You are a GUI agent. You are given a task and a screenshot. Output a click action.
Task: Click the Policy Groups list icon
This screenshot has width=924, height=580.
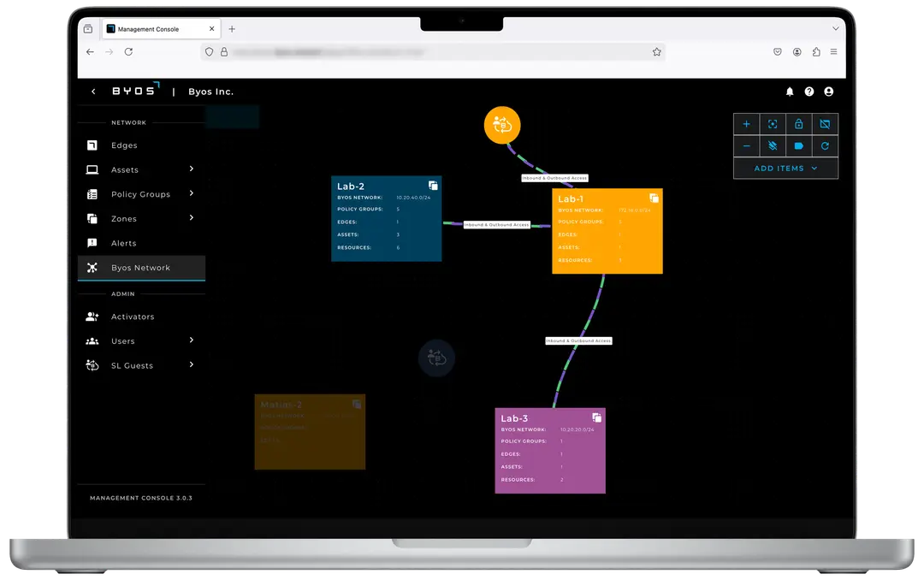point(92,194)
